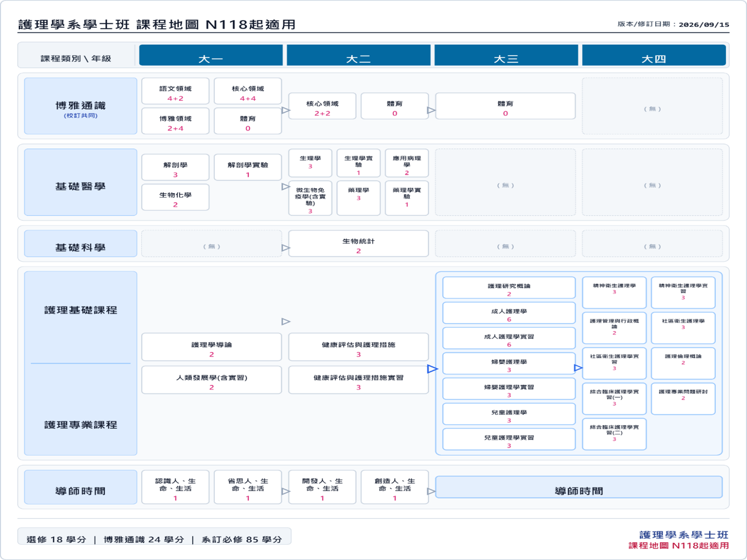The height and width of the screenshot is (560, 747).
Task: Select the 大四 year column header
Action: [x=653, y=55]
